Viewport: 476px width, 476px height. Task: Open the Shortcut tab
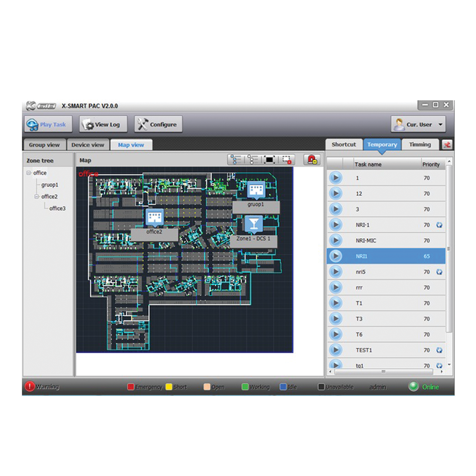click(344, 144)
